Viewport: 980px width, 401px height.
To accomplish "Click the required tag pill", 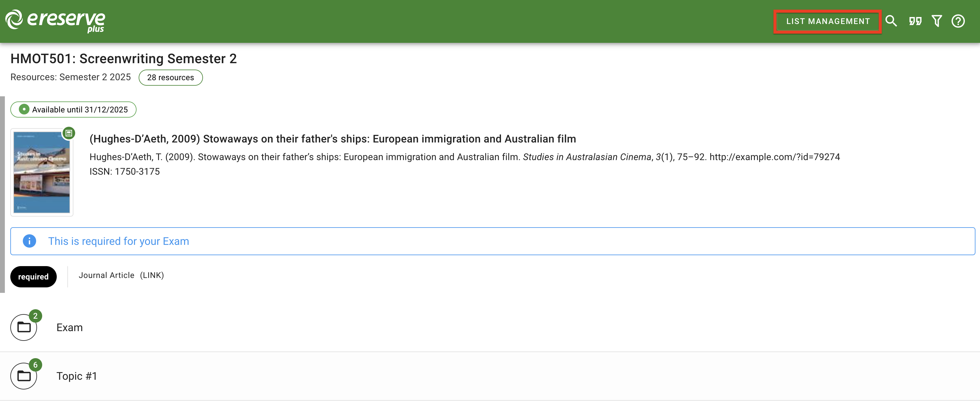I will point(33,277).
